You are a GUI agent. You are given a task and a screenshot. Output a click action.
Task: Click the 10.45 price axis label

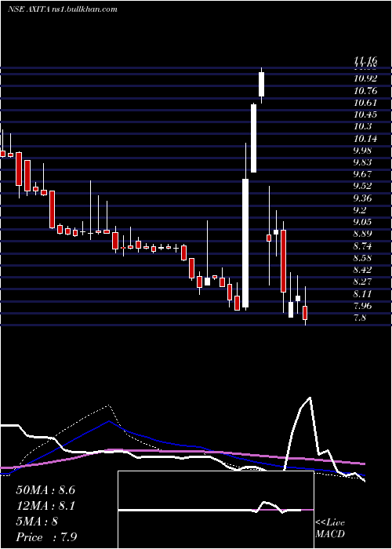365,115
